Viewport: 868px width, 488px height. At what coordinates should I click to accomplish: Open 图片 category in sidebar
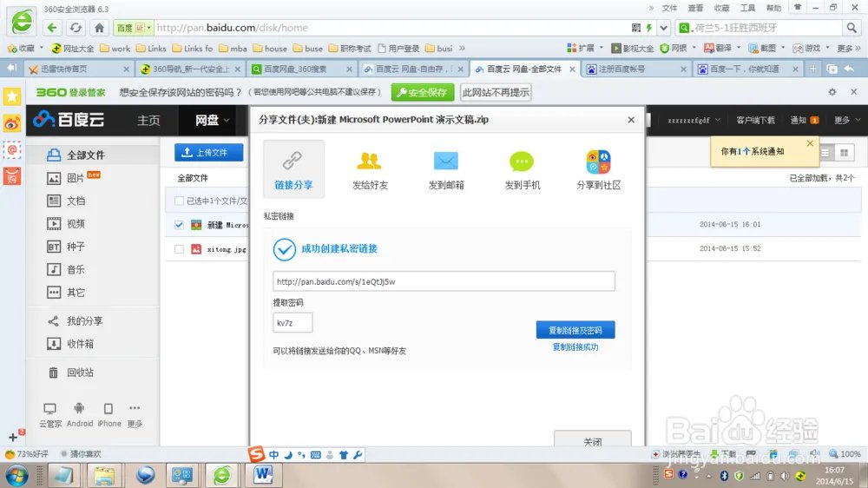[74, 178]
